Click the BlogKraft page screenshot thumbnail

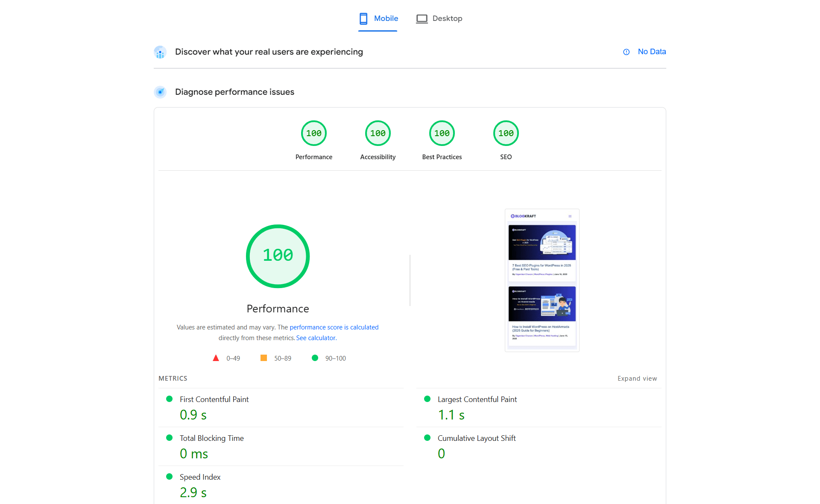(542, 280)
